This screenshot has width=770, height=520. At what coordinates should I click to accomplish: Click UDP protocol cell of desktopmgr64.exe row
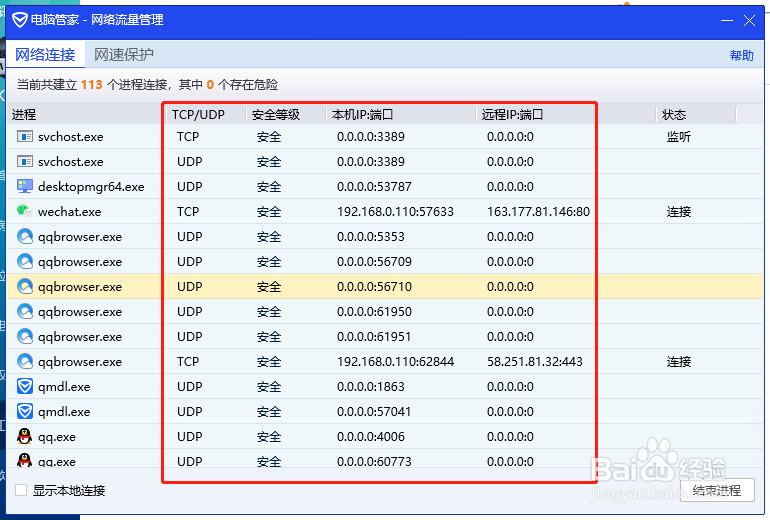point(190,187)
